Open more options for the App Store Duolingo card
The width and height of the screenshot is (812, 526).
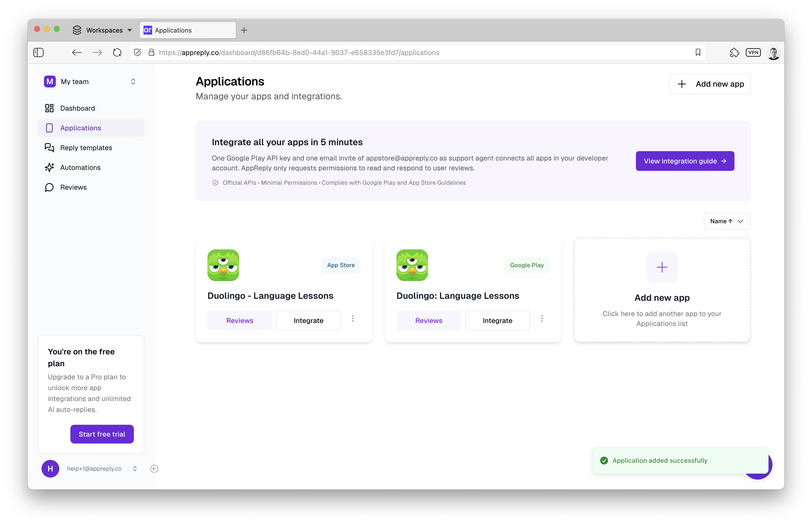pyautogui.click(x=353, y=319)
